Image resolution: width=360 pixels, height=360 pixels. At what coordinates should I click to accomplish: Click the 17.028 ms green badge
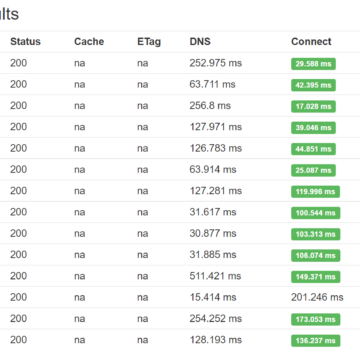click(313, 107)
